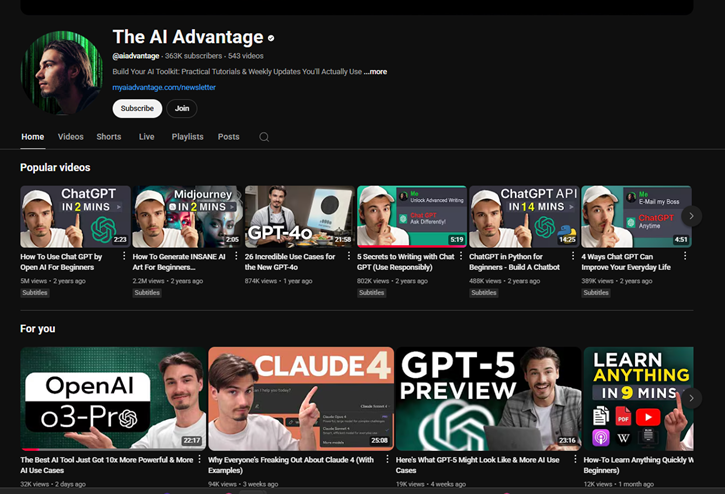Open options menu for Claude 4 video

click(x=387, y=459)
